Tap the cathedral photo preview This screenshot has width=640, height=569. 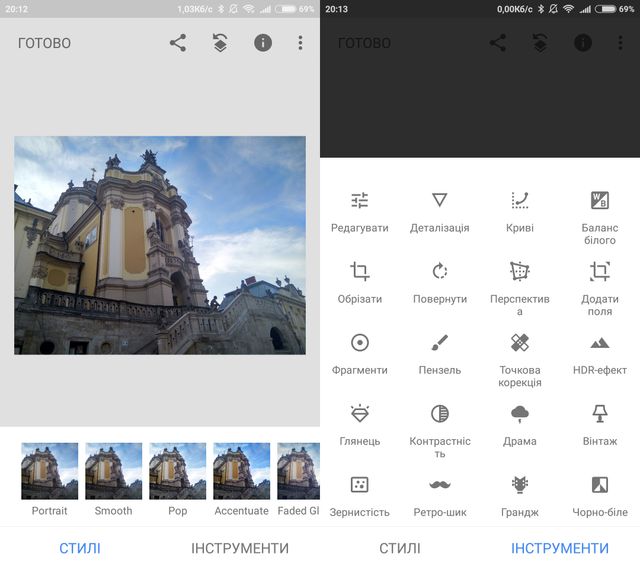click(x=160, y=245)
